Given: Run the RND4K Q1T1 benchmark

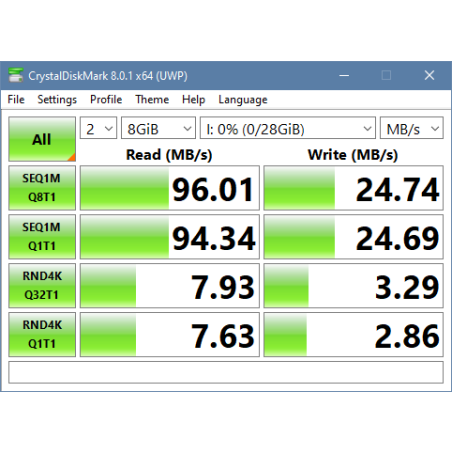Looking at the screenshot, I should click(42, 334).
